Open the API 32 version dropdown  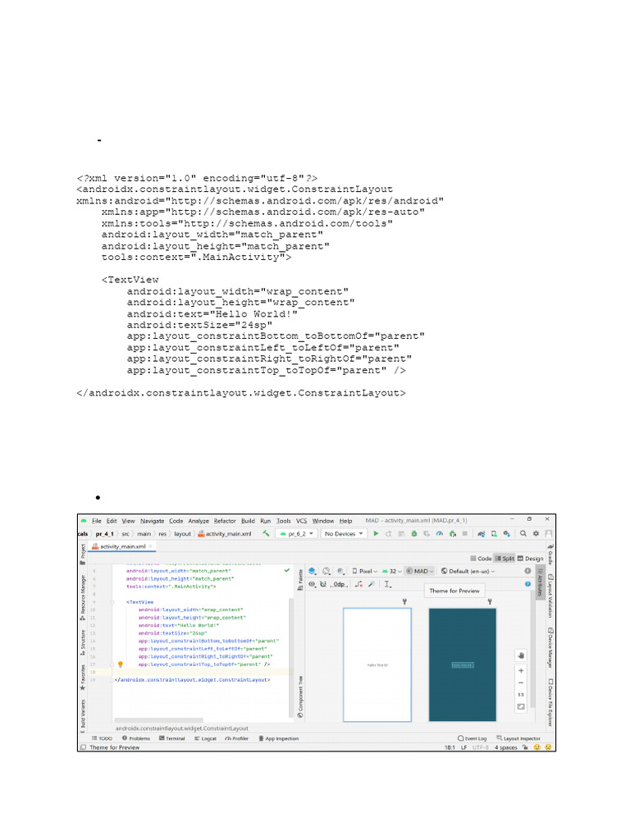(x=391, y=571)
